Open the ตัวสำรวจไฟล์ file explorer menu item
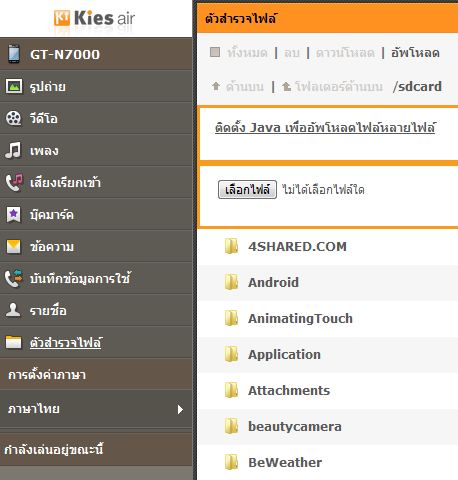Viewport: 458px width, 480px height. (x=65, y=342)
